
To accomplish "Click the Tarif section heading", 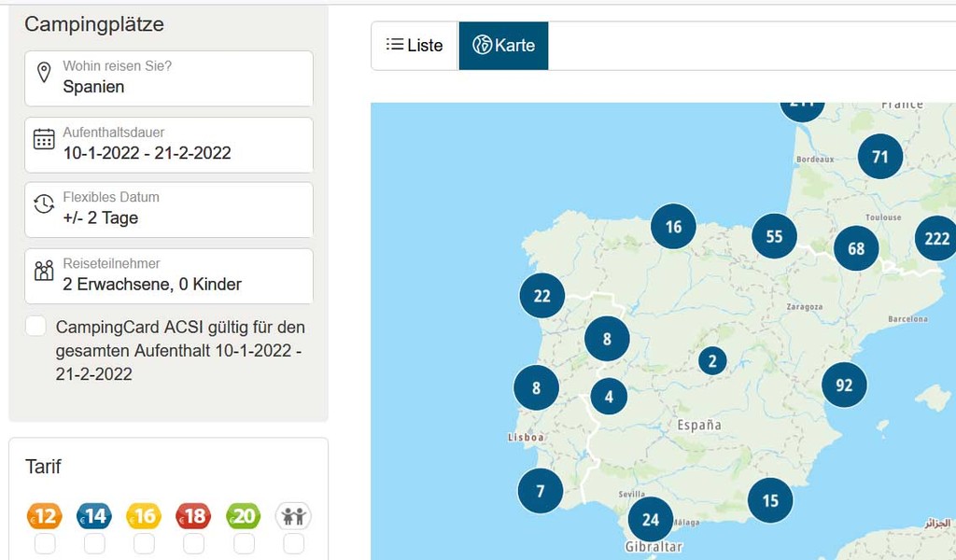I will click(43, 466).
